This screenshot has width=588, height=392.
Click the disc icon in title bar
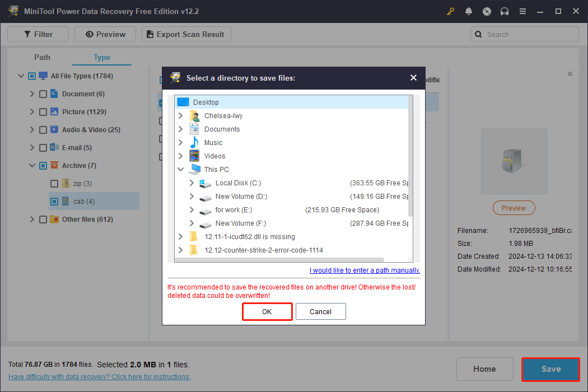click(487, 11)
